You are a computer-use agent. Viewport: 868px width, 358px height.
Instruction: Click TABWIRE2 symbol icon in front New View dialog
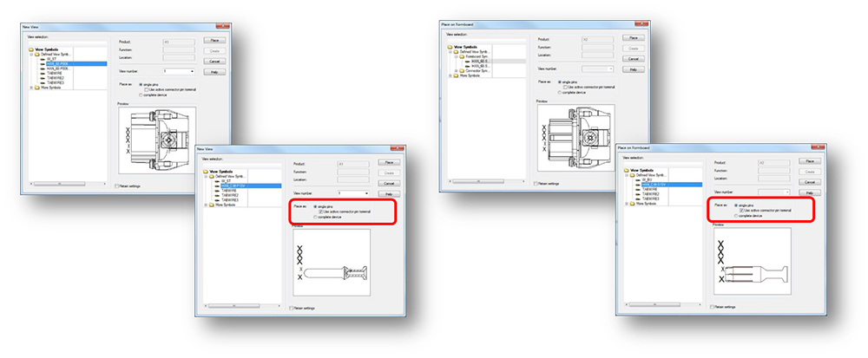[216, 195]
